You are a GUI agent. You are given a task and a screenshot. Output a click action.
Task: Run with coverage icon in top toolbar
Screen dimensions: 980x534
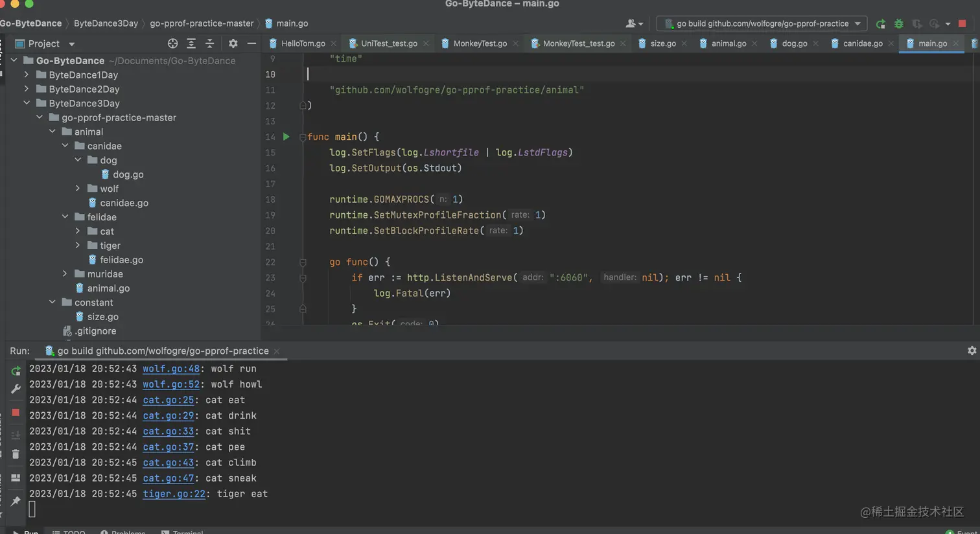tap(916, 24)
